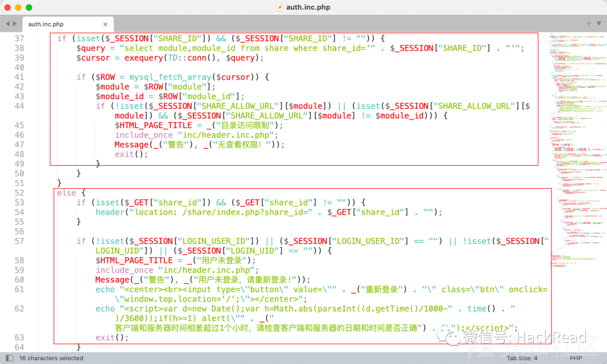
Task: Click line number 52 in the gutter
Action: click(x=19, y=193)
